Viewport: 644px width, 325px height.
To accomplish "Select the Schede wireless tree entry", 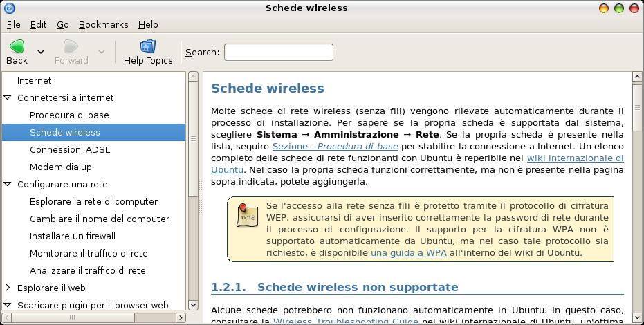I will tap(93, 132).
